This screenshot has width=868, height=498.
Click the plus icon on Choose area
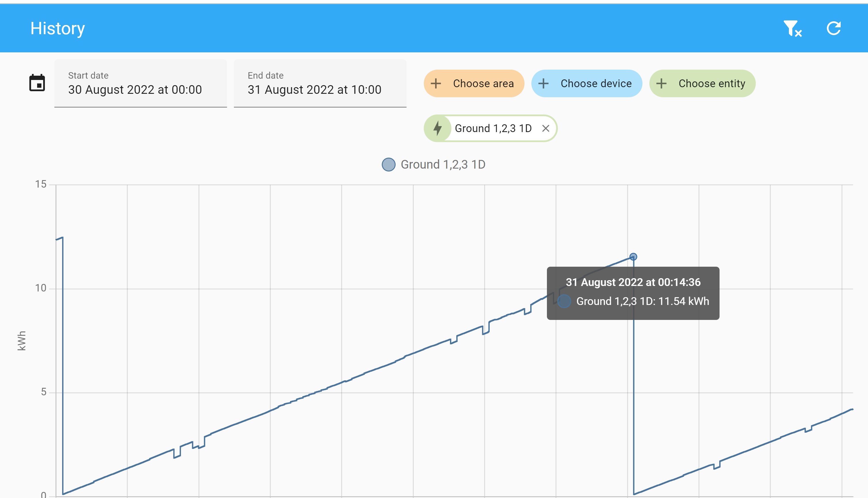[x=436, y=83]
